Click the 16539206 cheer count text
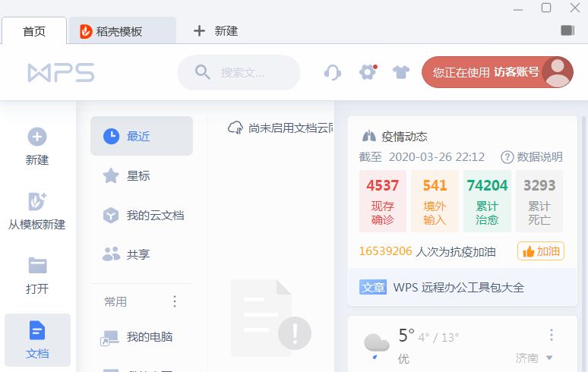588x372 pixels. [x=385, y=251]
